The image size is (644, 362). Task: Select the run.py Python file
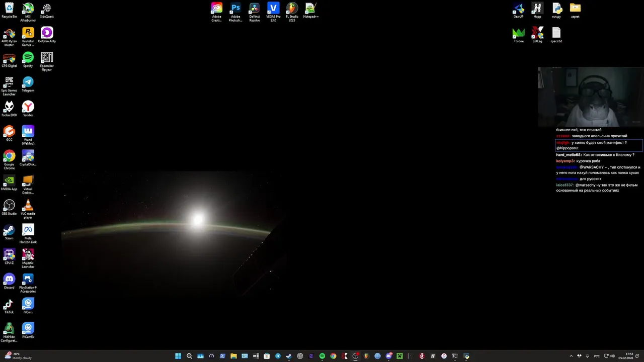(x=556, y=11)
